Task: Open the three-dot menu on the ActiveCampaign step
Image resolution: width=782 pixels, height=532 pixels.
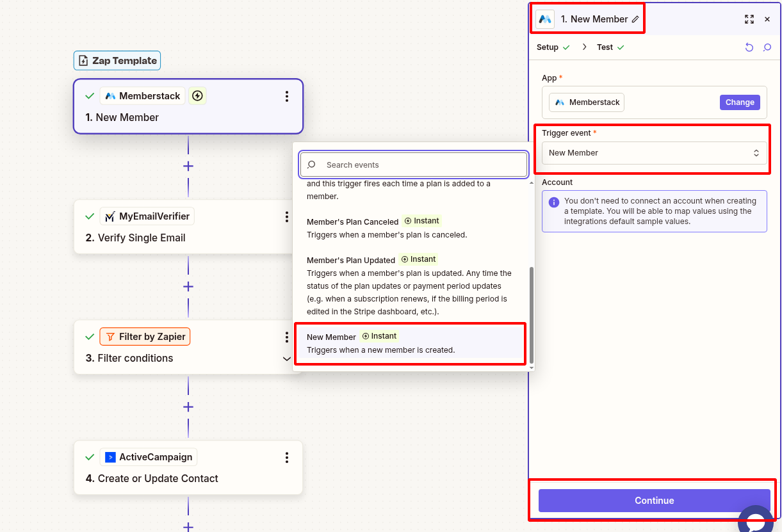Action: coord(286,457)
